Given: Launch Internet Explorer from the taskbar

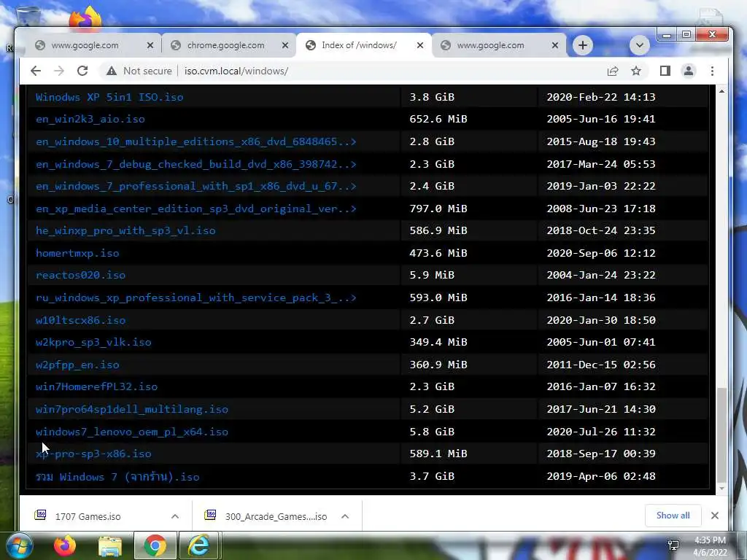Looking at the screenshot, I should [x=198, y=545].
